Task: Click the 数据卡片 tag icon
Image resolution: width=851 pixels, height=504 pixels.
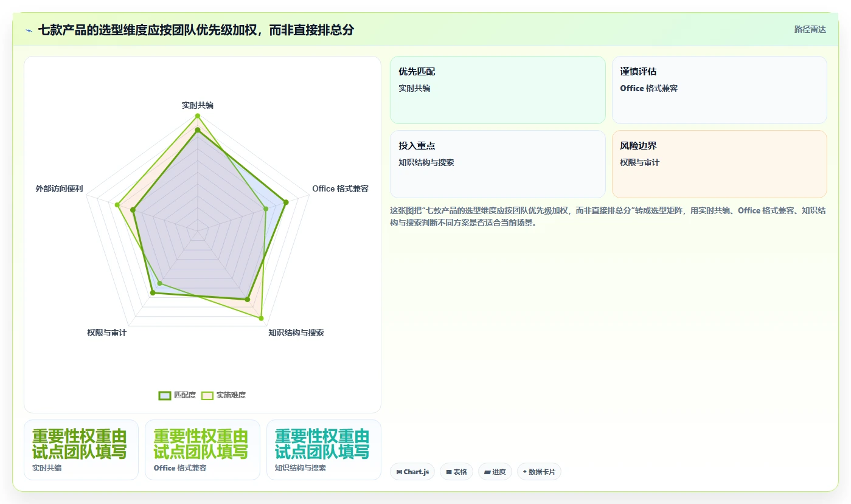Action: (x=524, y=471)
